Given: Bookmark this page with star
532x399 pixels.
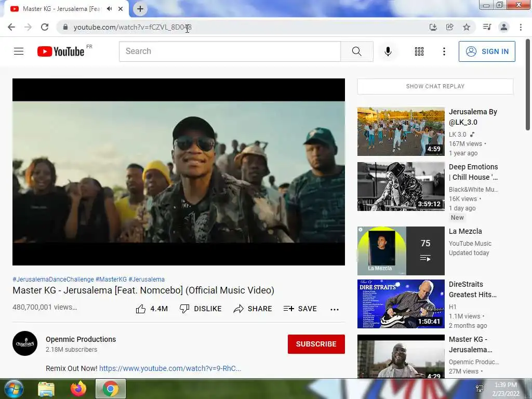Looking at the screenshot, I should pos(467,27).
